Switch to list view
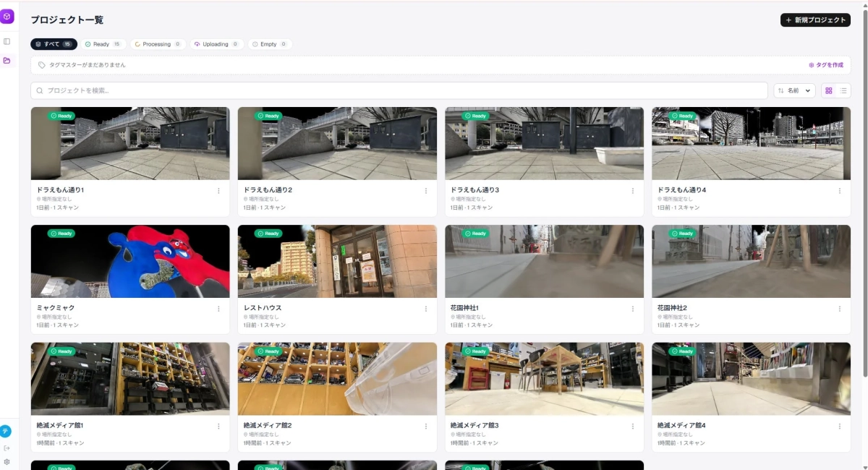The image size is (868, 470). [x=843, y=90]
